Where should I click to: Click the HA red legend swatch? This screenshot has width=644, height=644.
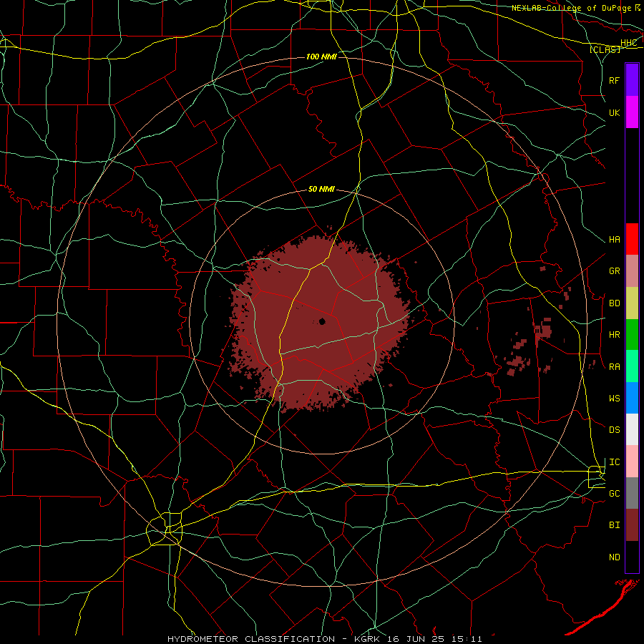(x=632, y=239)
